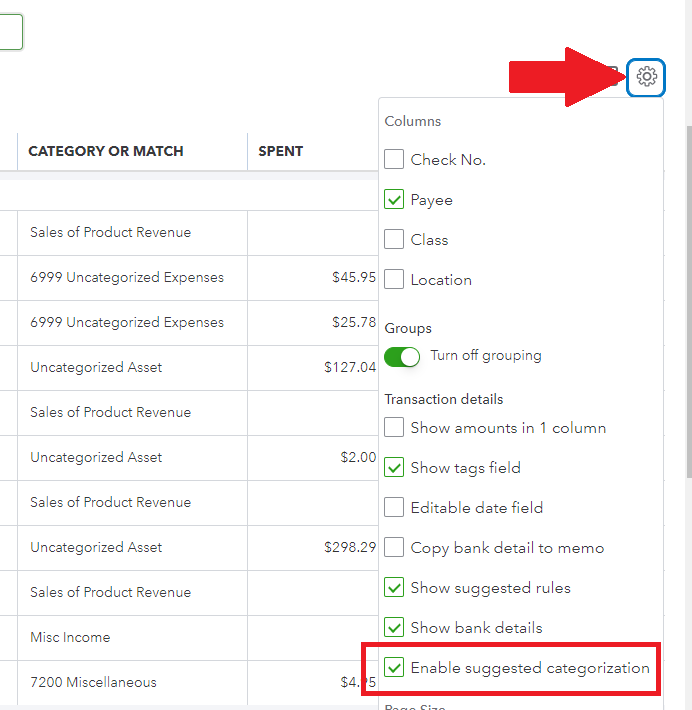This screenshot has height=710, width=692.
Task: Open 7200 Miscellaneous category link
Action: click(93, 682)
